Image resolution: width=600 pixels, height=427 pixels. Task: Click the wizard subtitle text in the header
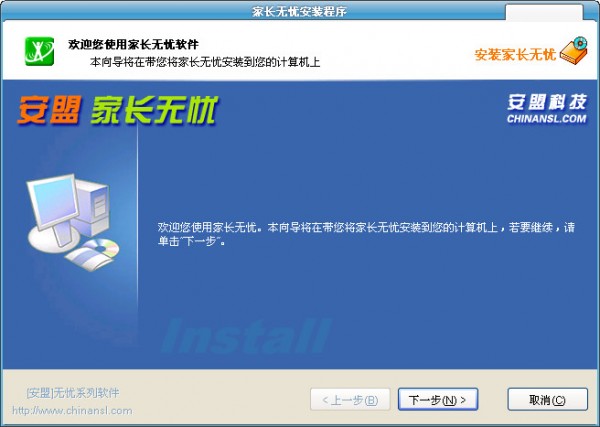[205, 62]
